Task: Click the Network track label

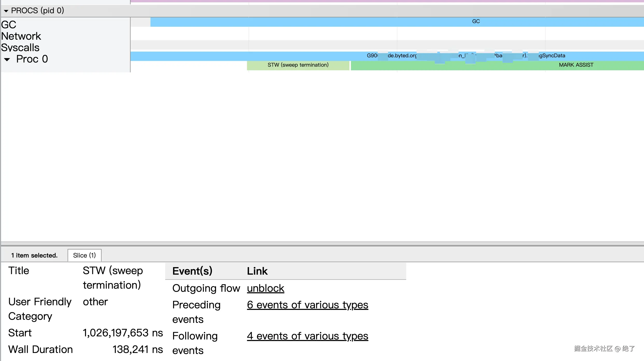Action: pos(21,36)
